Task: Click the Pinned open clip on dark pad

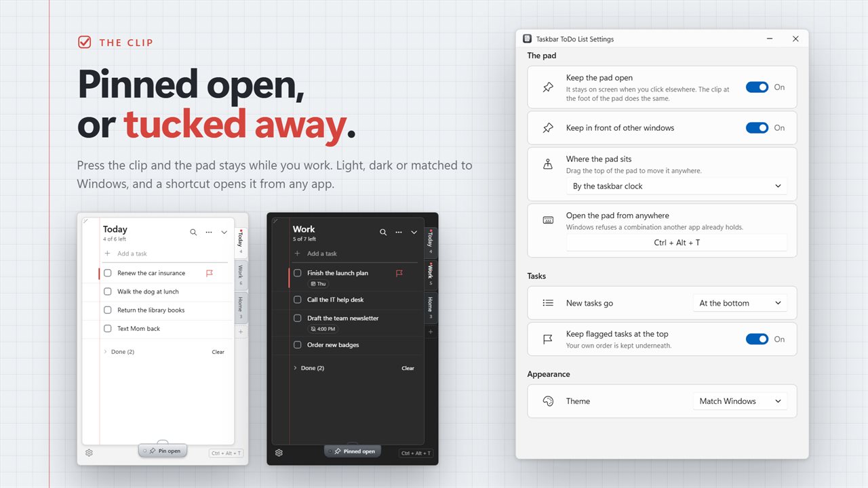Action: 353,451
